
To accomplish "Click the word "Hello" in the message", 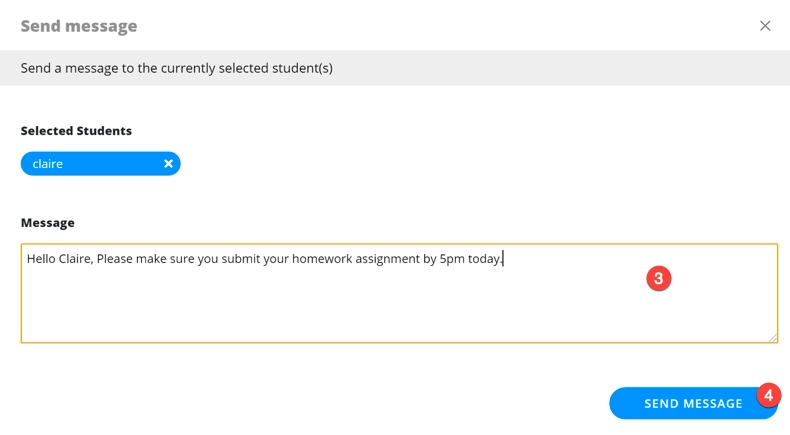I will pos(41,259).
